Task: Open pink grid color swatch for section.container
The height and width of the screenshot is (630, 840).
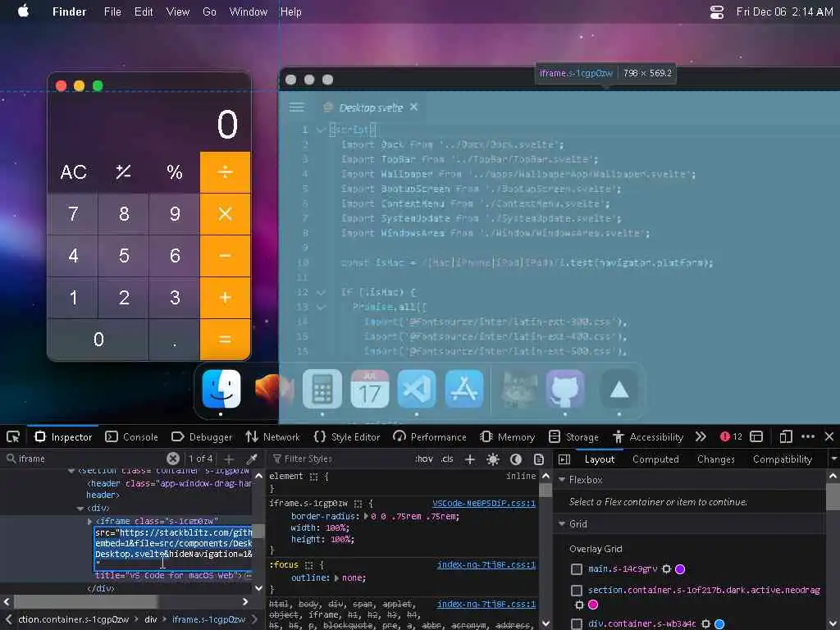Action: (593, 605)
